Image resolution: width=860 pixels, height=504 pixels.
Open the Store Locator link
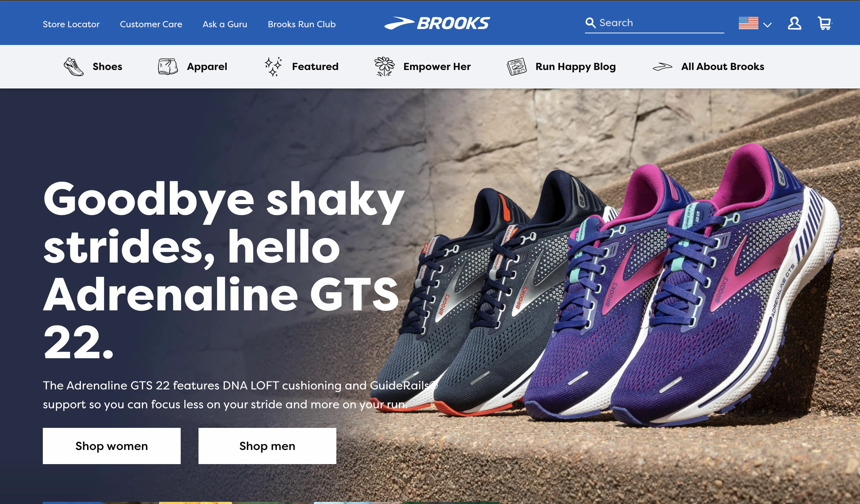(x=71, y=24)
